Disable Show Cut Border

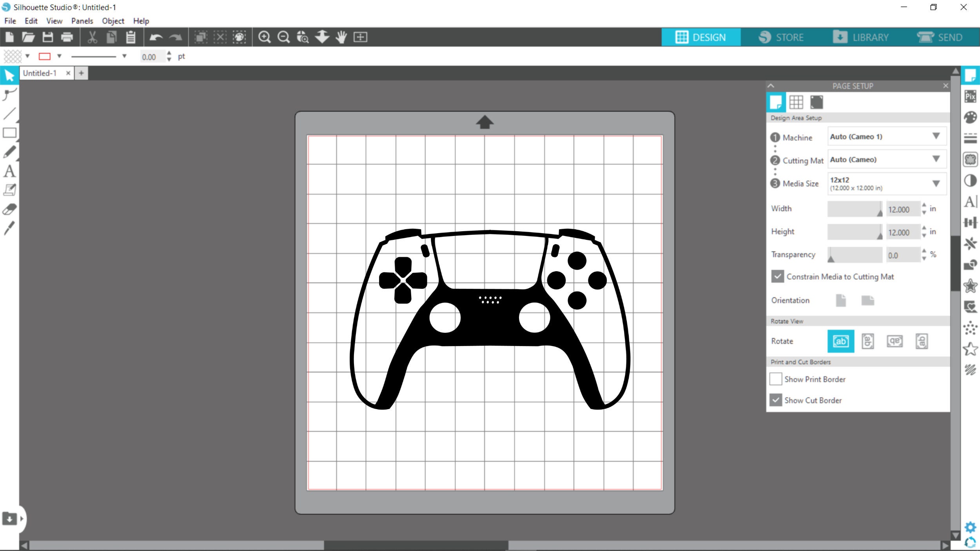tap(775, 400)
